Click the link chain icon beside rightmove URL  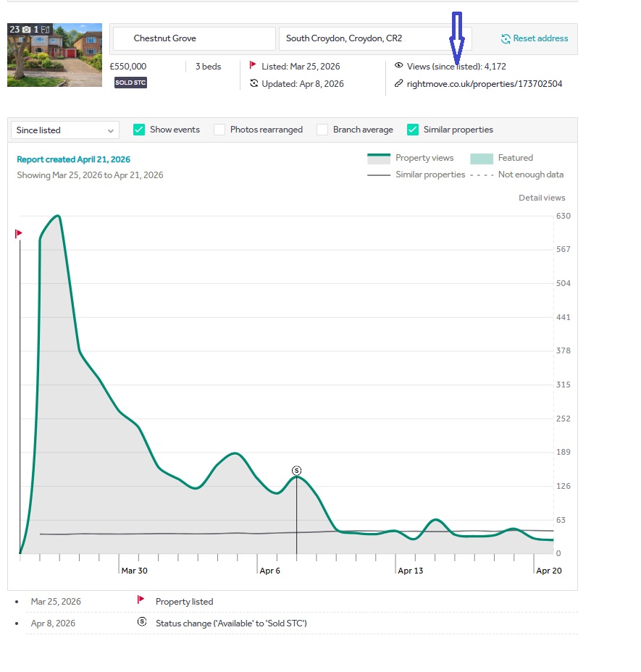398,84
